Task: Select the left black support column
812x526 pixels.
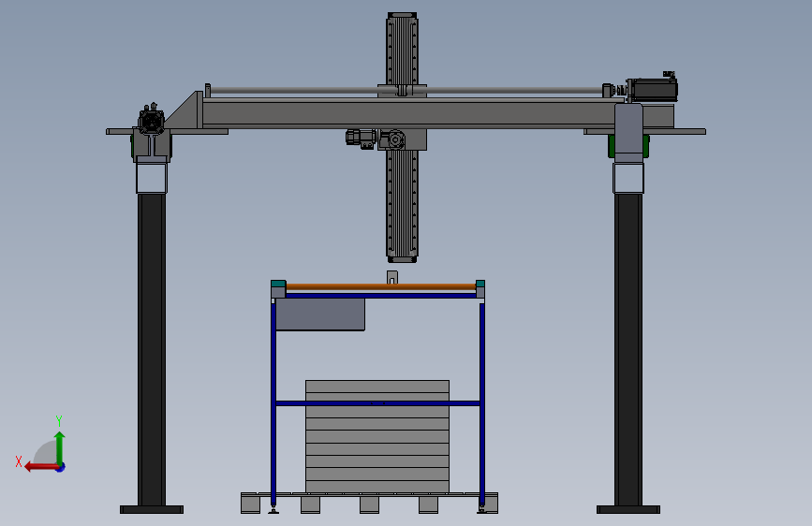Action: click(151, 349)
